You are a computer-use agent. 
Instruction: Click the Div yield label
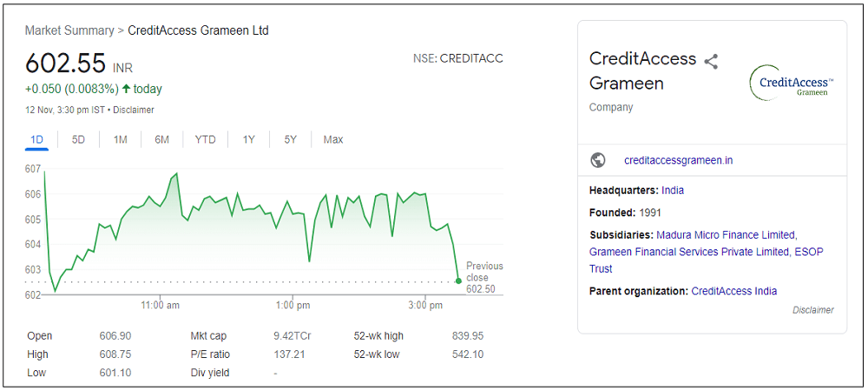(x=210, y=373)
